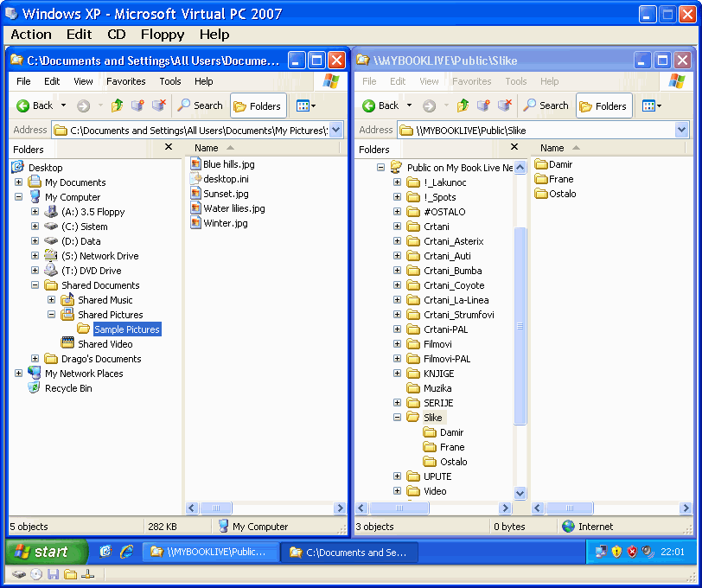Select Winter.jpg file
The width and height of the screenshot is (702, 588).
pos(219,223)
